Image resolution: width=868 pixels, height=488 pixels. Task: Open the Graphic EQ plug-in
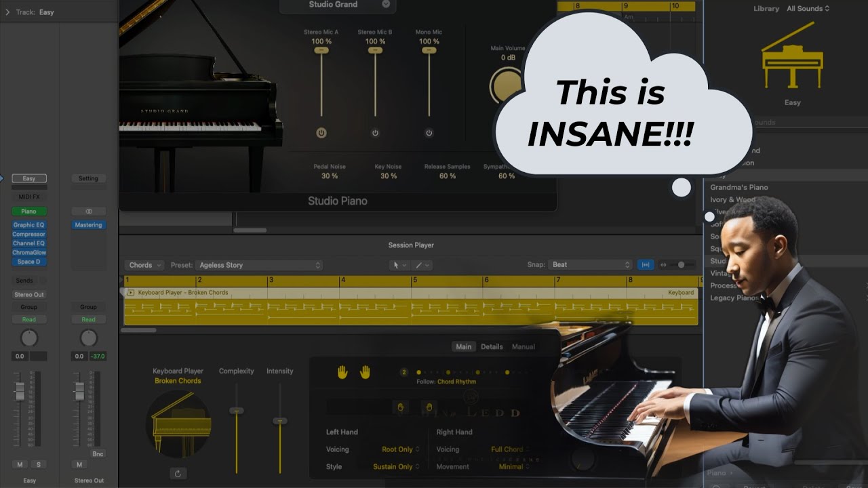[x=29, y=225]
